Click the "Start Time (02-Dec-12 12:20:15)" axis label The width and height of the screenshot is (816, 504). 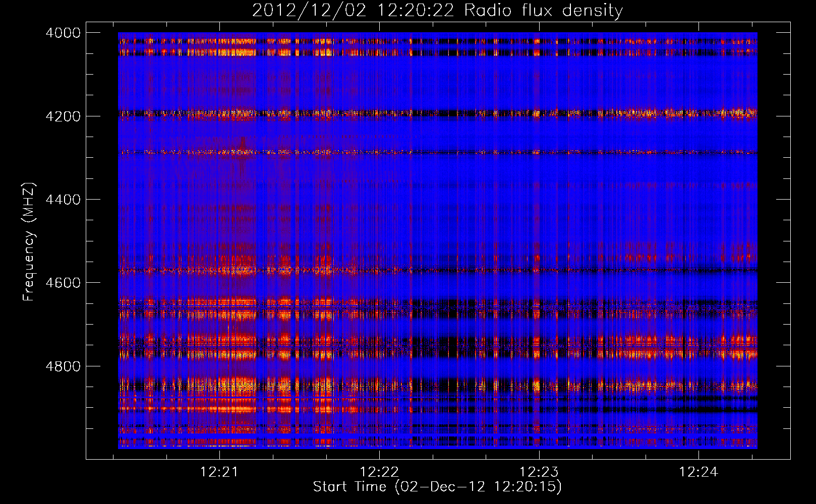click(437, 487)
